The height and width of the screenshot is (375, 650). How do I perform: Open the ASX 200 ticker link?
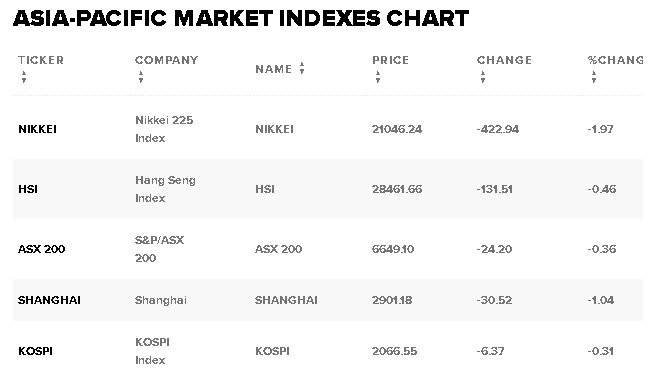tap(41, 249)
